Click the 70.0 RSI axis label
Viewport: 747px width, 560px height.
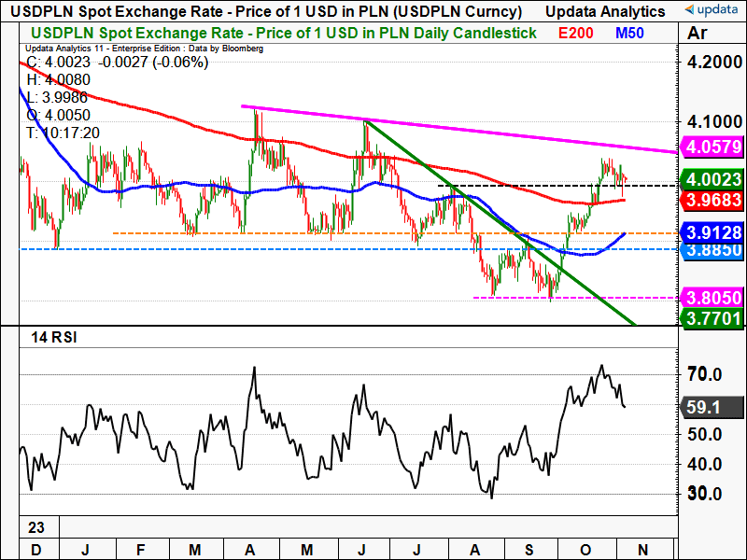pyautogui.click(x=704, y=374)
